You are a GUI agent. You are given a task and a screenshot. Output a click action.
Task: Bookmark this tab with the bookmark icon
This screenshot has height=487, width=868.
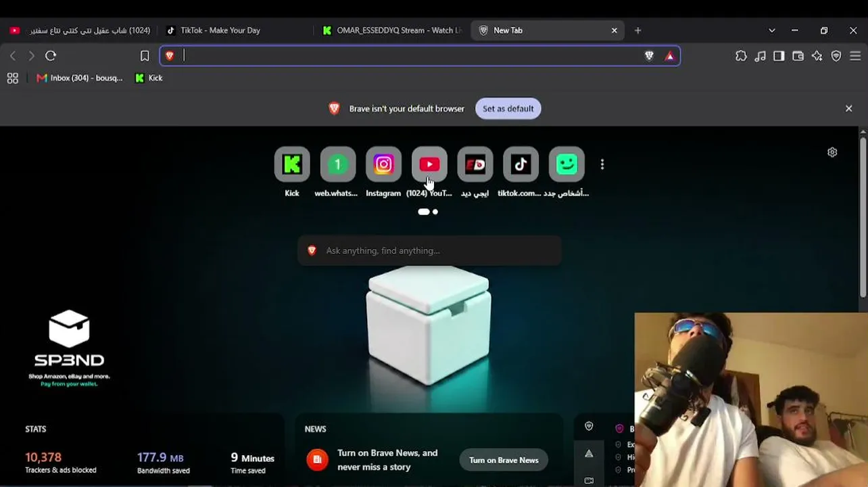tap(145, 56)
